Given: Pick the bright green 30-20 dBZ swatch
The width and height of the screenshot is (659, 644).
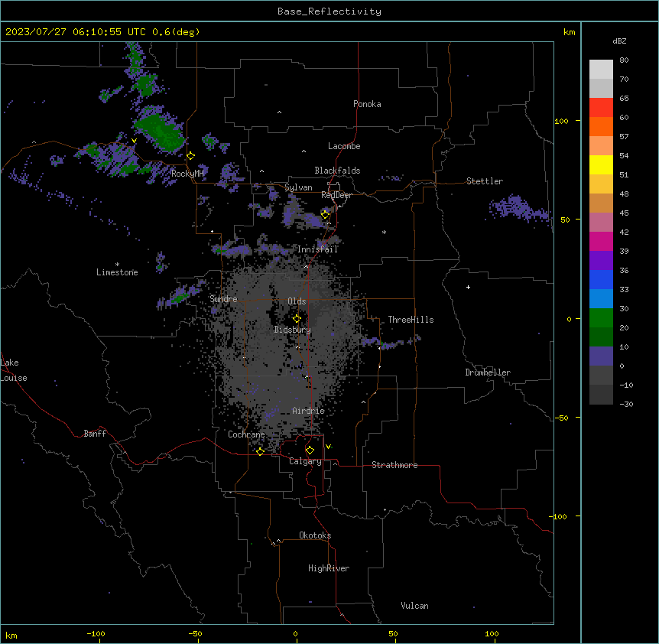Looking at the screenshot, I should coord(601,318).
